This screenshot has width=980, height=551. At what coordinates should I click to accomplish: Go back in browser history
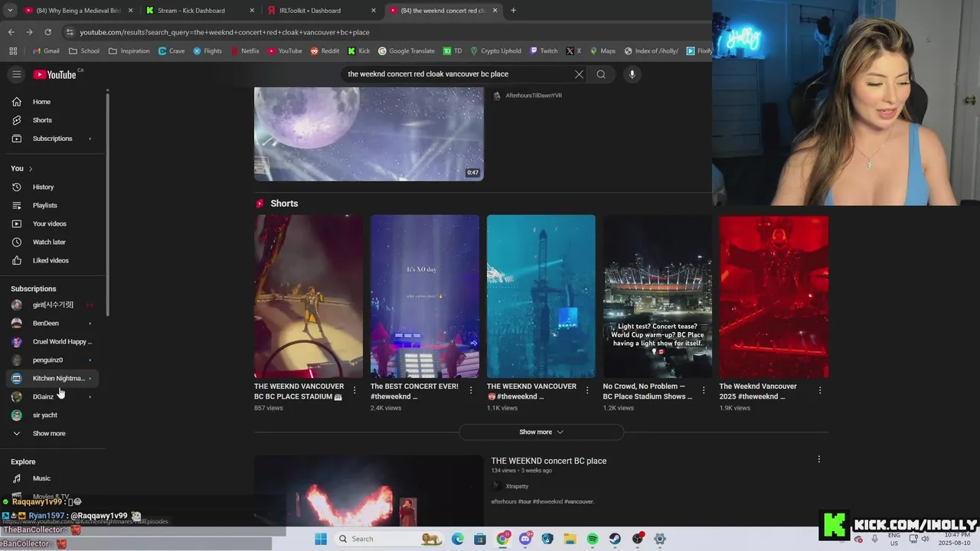[11, 32]
